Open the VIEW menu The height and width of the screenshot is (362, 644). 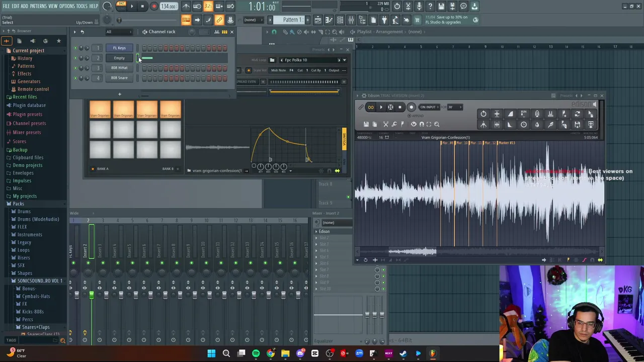[53, 6]
